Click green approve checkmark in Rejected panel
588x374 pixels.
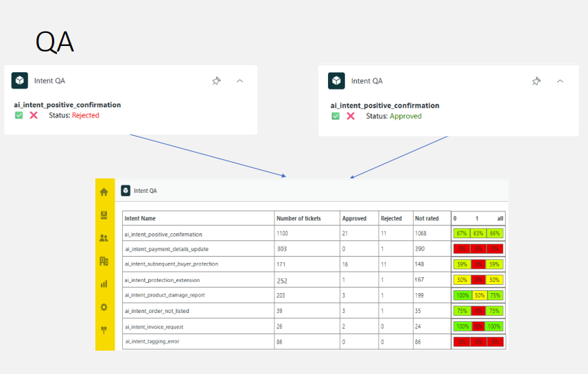19,115
